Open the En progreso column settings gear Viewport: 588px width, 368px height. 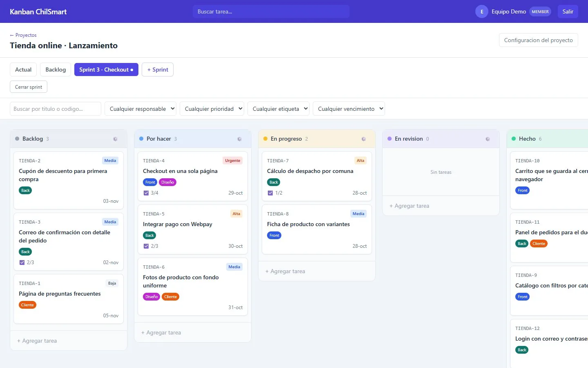363,139
